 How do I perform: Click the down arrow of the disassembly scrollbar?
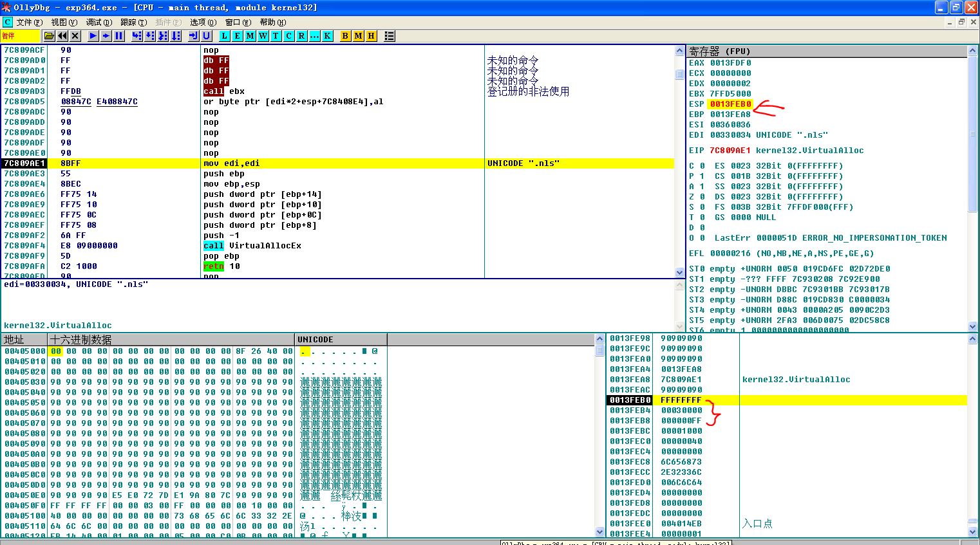click(x=679, y=272)
